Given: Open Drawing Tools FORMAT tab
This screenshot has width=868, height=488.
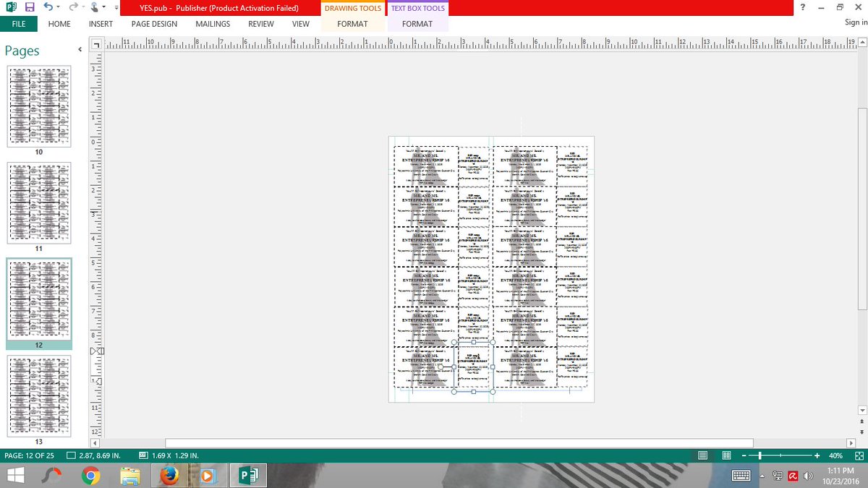Looking at the screenshot, I should pyautogui.click(x=353, y=24).
